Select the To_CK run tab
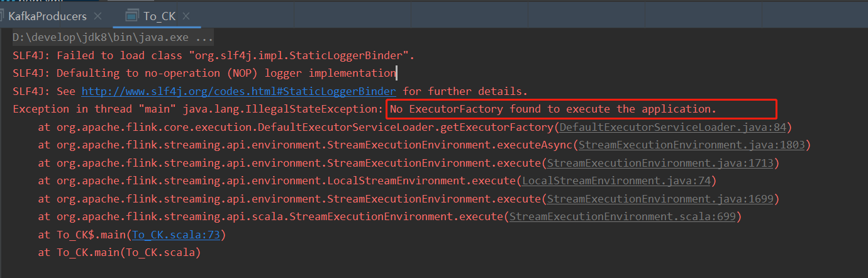 (x=159, y=16)
